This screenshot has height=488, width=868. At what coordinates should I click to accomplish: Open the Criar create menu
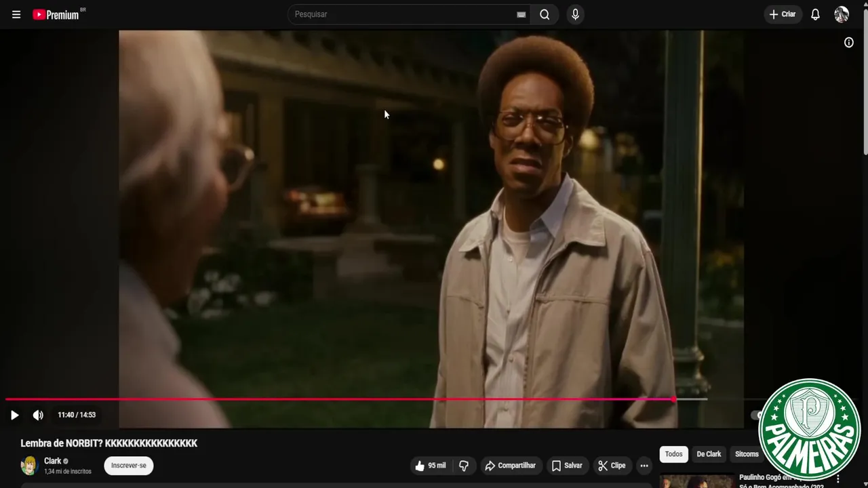tap(783, 14)
